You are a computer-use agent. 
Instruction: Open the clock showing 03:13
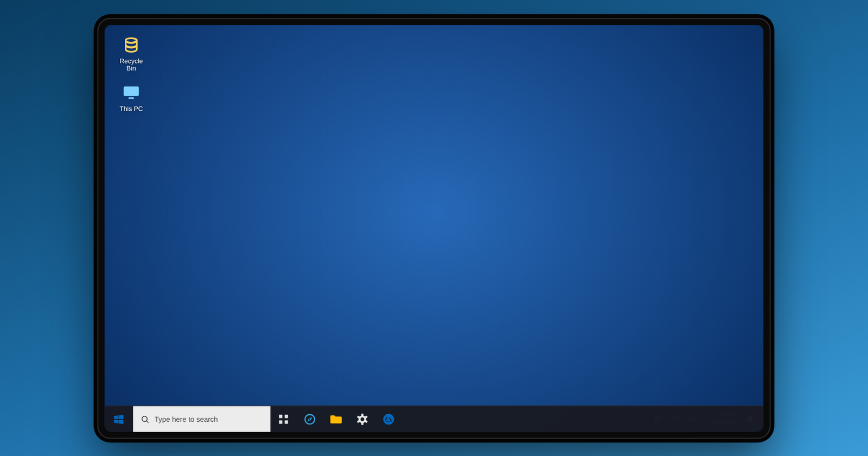point(722,419)
